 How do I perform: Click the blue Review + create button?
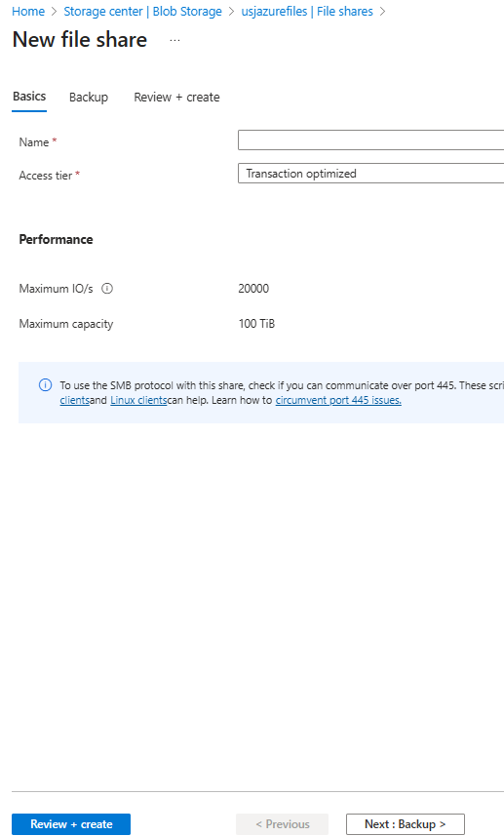(x=71, y=823)
